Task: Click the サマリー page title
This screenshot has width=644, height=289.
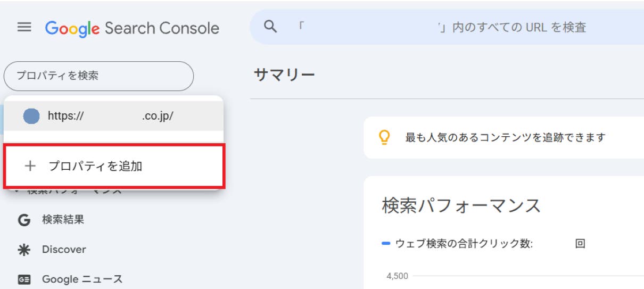Action: click(284, 75)
